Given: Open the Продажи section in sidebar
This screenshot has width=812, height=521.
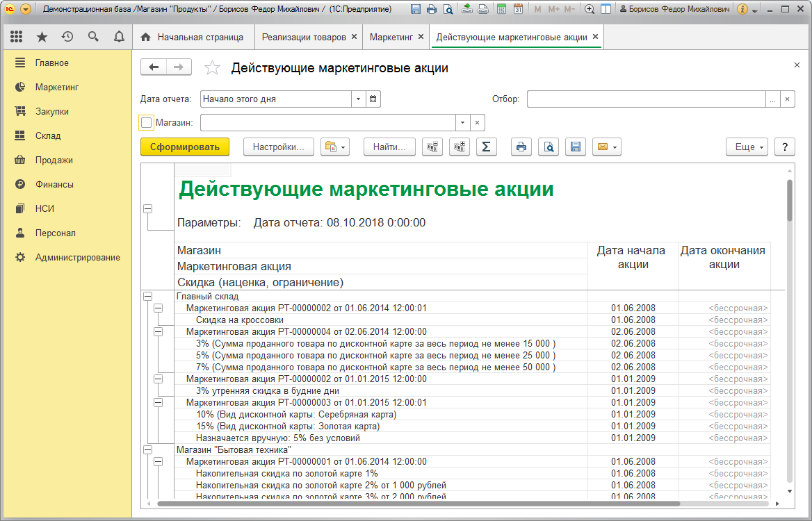Looking at the screenshot, I should pyautogui.click(x=54, y=160).
